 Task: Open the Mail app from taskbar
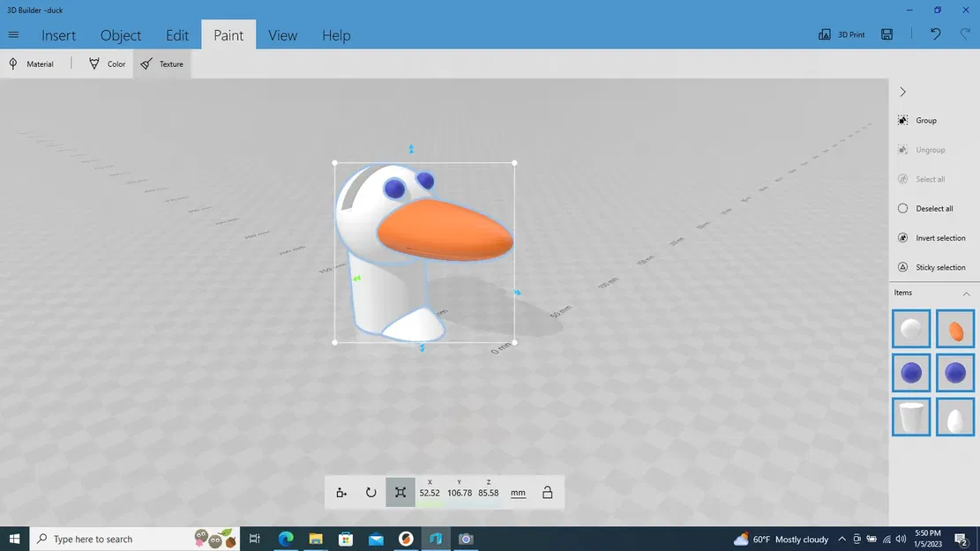click(376, 539)
